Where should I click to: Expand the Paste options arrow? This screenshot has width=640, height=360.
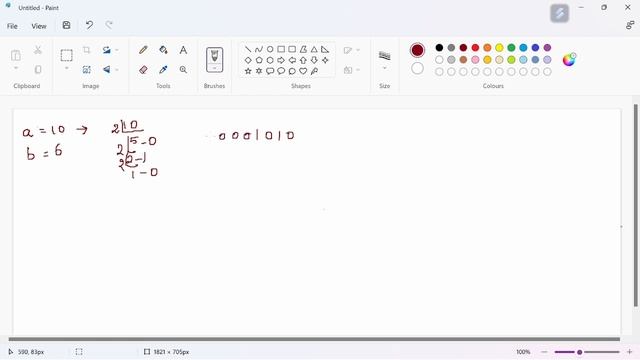[x=16, y=68]
